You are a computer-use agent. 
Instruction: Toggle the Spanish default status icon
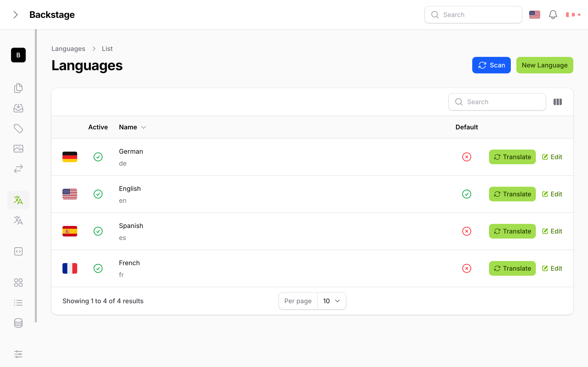(466, 231)
